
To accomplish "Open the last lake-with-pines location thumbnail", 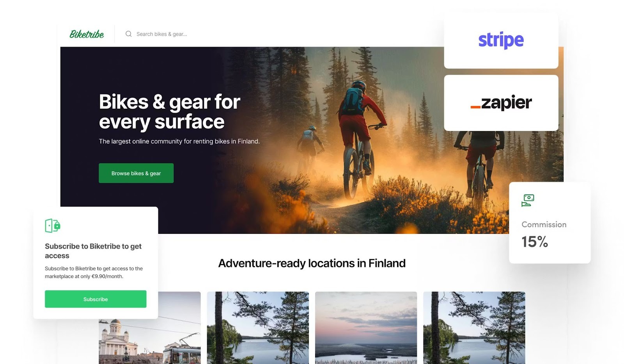I will pyautogui.click(x=474, y=328).
